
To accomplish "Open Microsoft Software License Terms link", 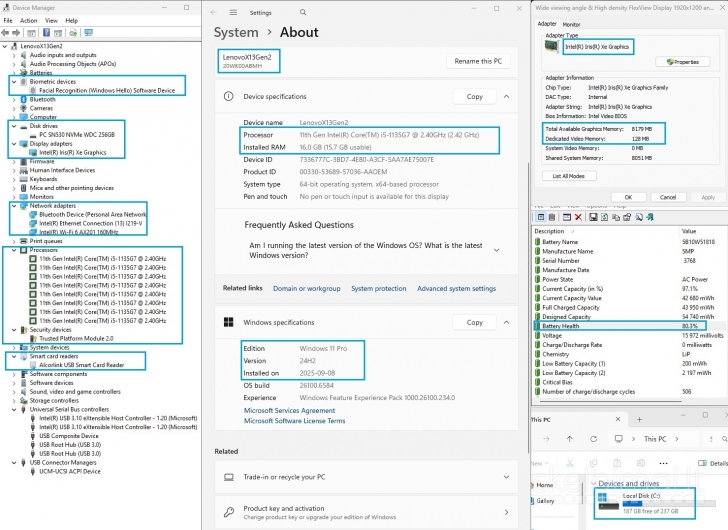I will tap(294, 421).
